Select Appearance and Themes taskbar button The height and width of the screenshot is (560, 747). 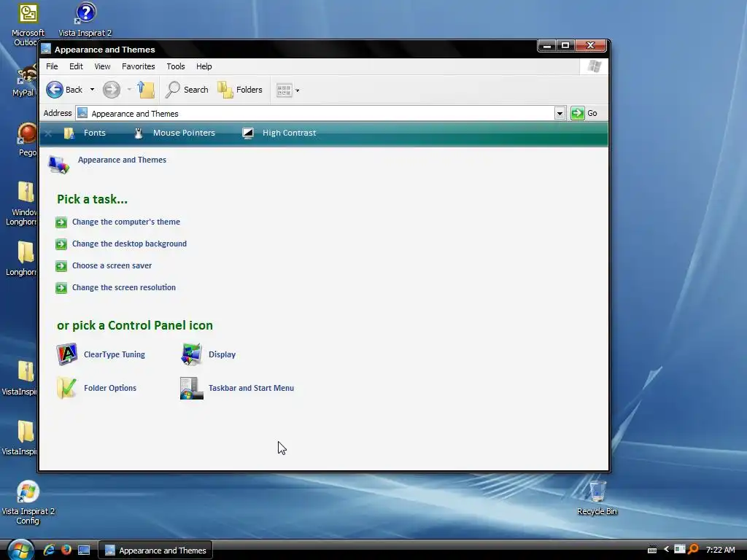[155, 551]
